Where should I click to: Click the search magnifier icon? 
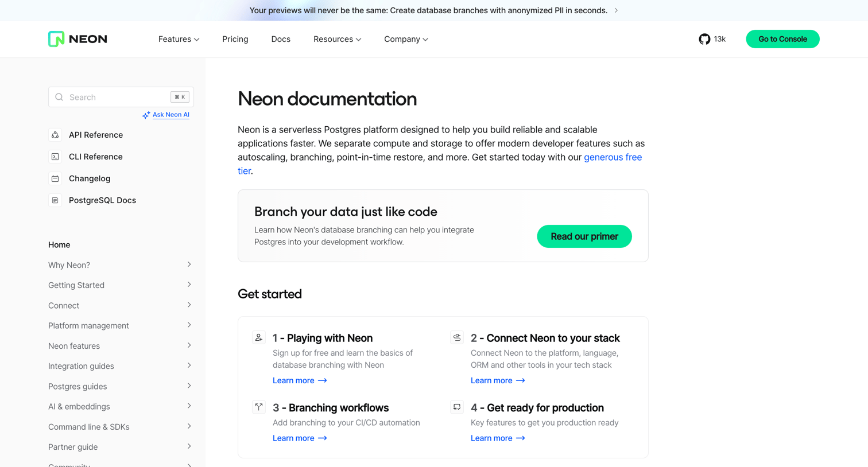[x=59, y=97]
